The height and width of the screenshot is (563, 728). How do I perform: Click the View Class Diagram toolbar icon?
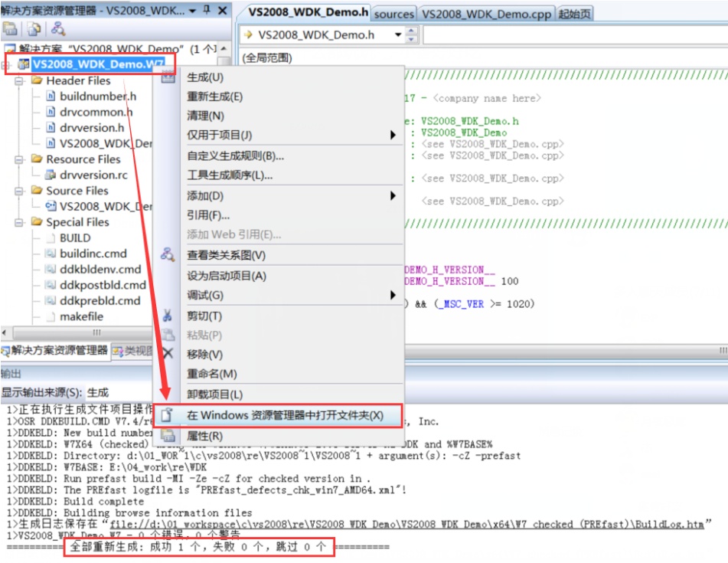point(58,29)
